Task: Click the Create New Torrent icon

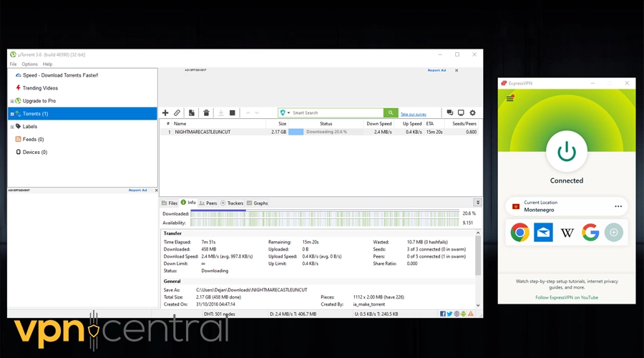Action: pos(191,112)
